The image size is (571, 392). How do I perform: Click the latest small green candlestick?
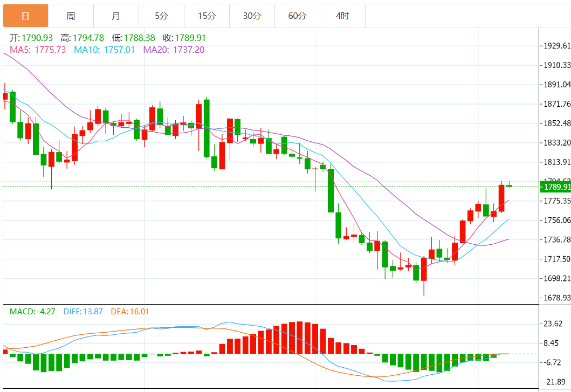point(509,185)
